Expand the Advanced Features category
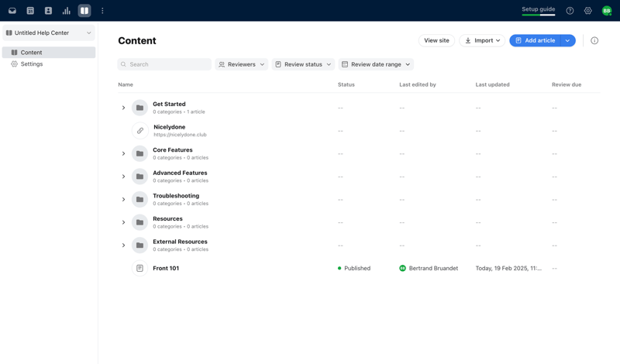Image resolution: width=620 pixels, height=364 pixels. [x=123, y=177]
